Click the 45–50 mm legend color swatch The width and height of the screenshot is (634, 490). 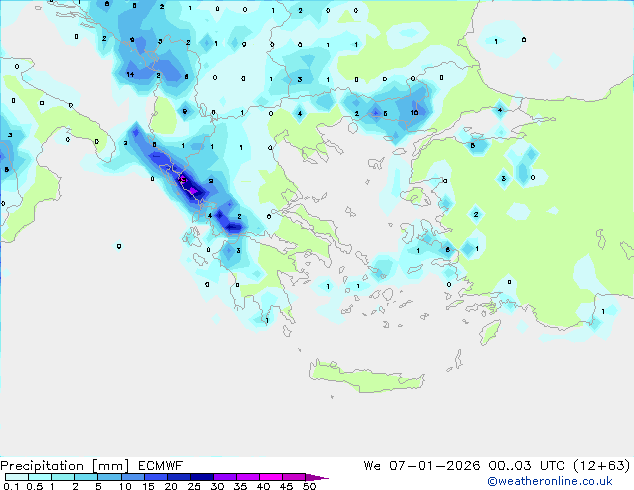click(294, 477)
